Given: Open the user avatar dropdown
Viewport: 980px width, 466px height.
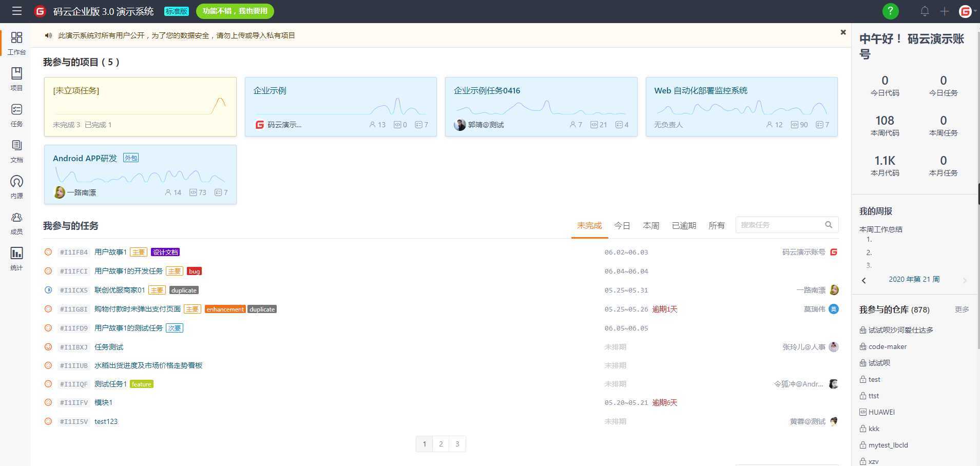Looking at the screenshot, I should click(967, 11).
